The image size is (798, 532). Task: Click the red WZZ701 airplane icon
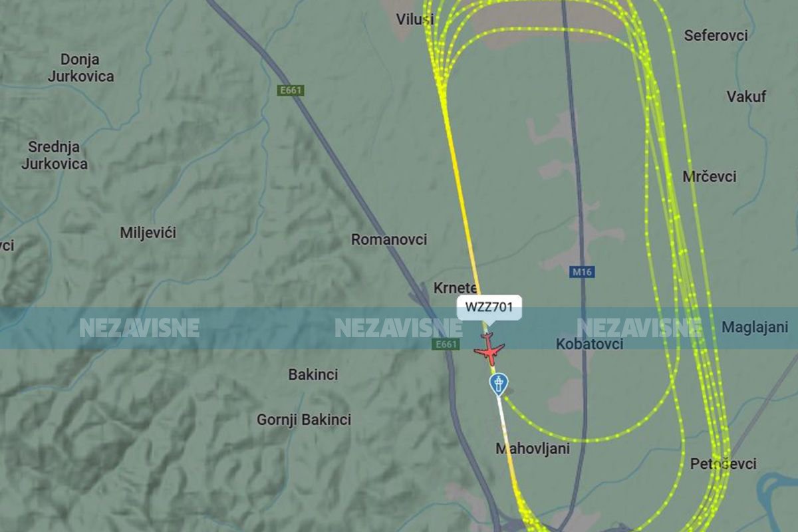click(489, 349)
